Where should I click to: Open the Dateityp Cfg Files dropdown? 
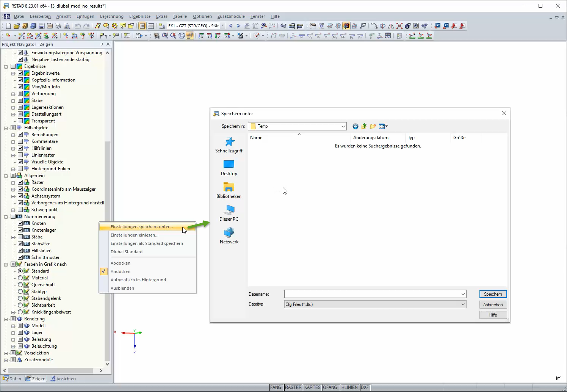click(x=463, y=304)
